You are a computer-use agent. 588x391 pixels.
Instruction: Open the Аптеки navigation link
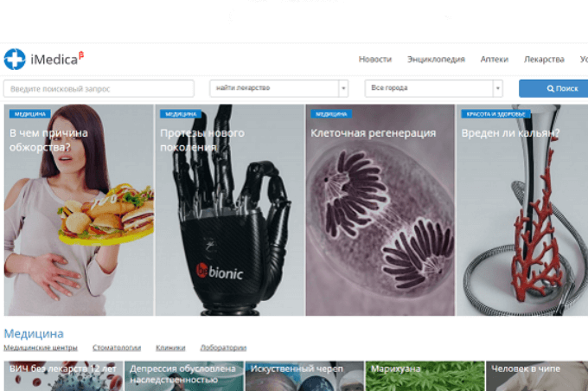click(x=493, y=60)
